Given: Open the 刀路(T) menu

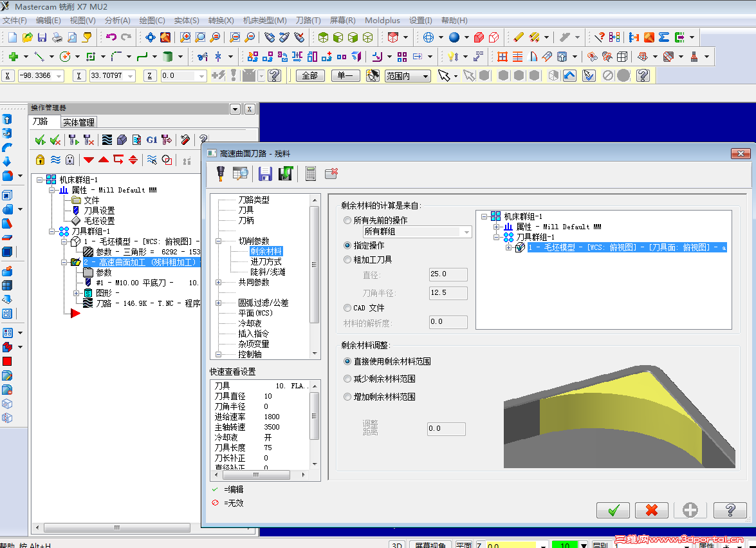Looking at the screenshot, I should [308, 20].
